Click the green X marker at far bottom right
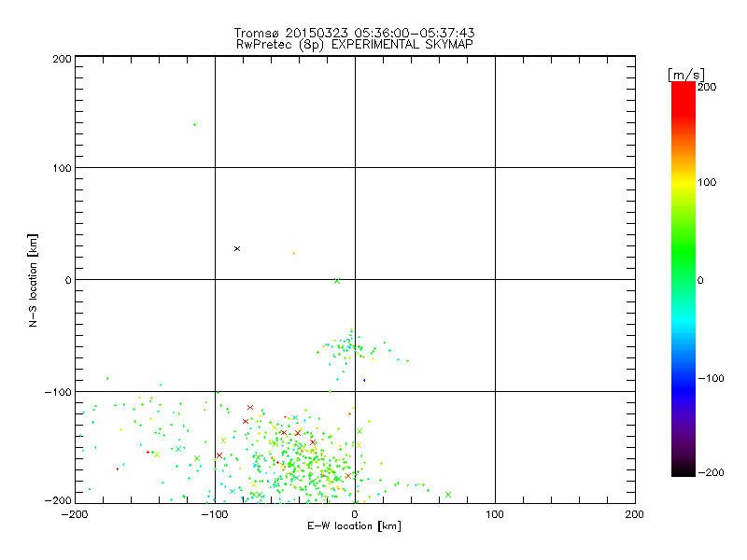Image resolution: width=747 pixels, height=560 pixels. (448, 495)
